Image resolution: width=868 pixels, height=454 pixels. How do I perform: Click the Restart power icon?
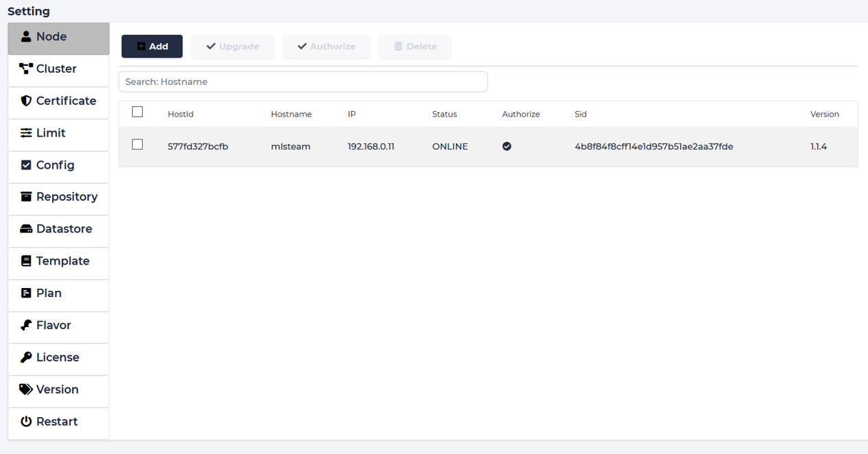click(26, 421)
